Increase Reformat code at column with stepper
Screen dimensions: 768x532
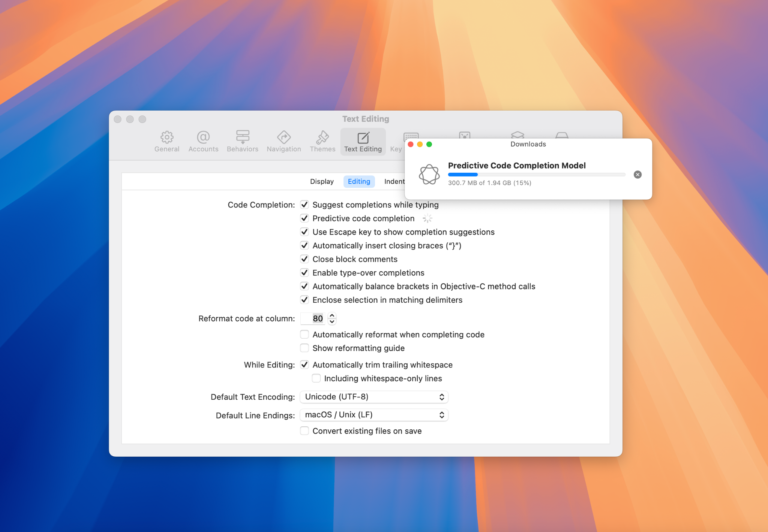pos(332,315)
